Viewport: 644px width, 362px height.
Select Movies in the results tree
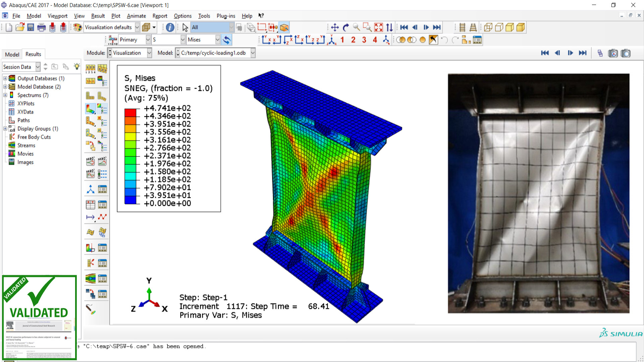click(25, 154)
